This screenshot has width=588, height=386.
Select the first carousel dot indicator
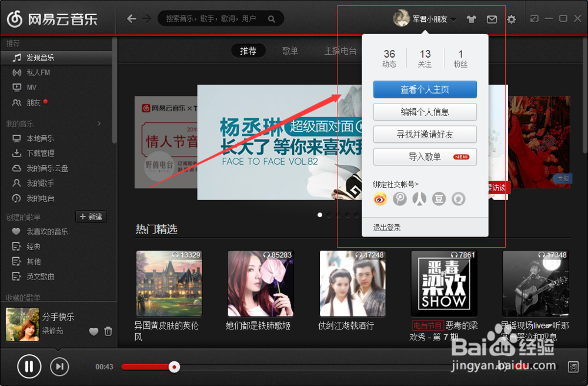click(x=319, y=215)
